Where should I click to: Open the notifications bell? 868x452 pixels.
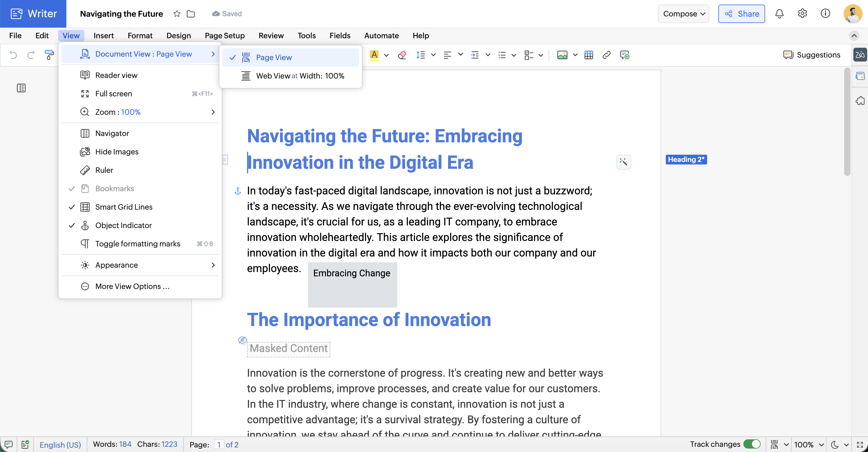click(x=779, y=14)
